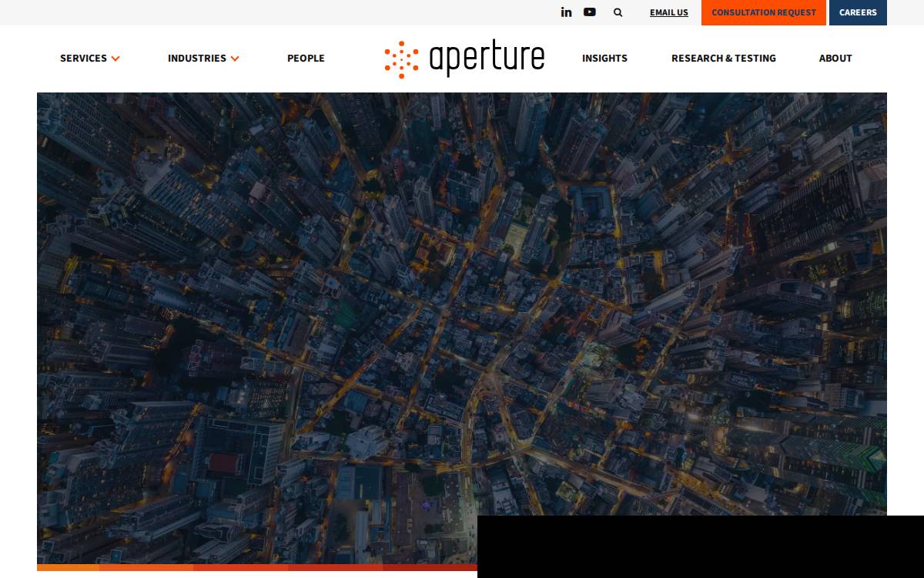This screenshot has width=924, height=578.
Task: Open the About menu item
Action: 835,59
